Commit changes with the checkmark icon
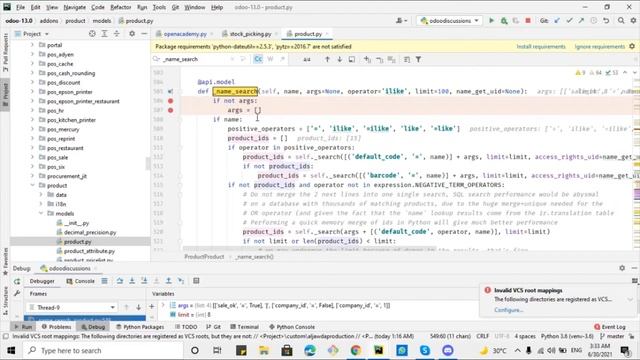The height and width of the screenshot is (360, 640). 569,20
